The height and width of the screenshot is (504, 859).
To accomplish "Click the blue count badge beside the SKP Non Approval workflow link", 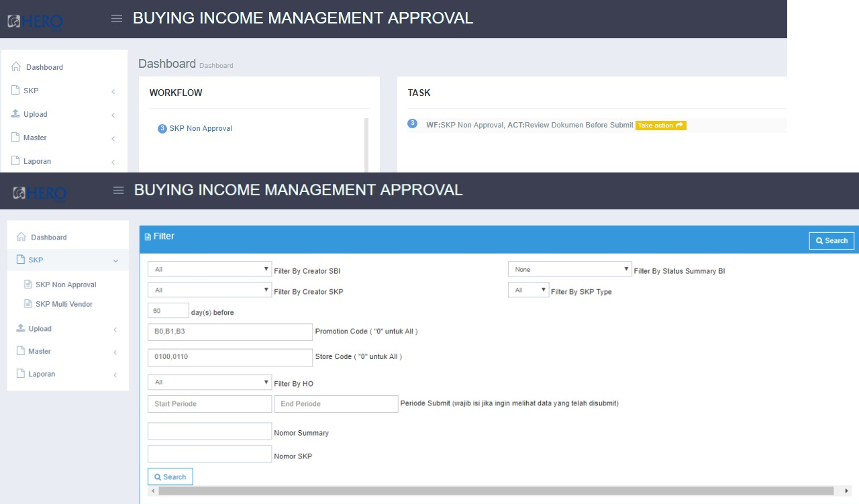I will point(162,129).
